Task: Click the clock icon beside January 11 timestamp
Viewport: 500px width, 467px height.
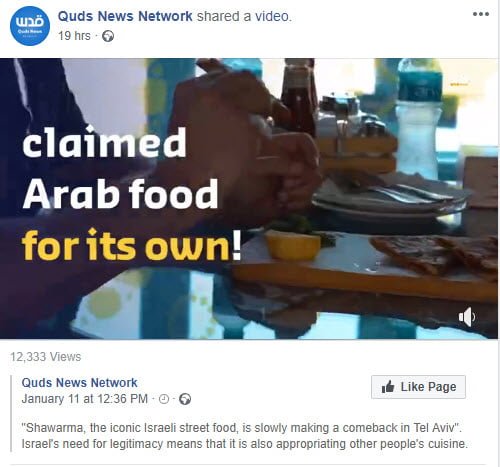Action: coord(164,399)
